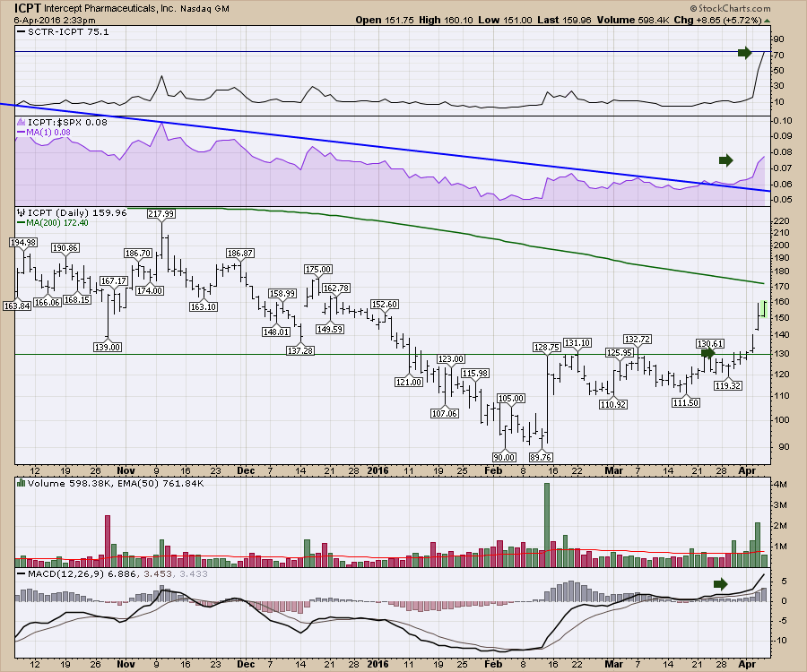
Task: Click the 132.72 price label
Action: [638, 340]
